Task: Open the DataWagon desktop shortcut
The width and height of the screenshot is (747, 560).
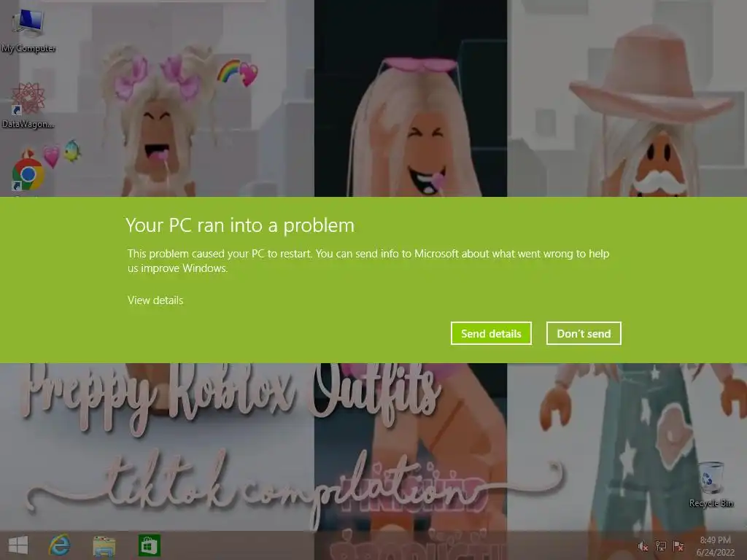Action: coord(28,106)
